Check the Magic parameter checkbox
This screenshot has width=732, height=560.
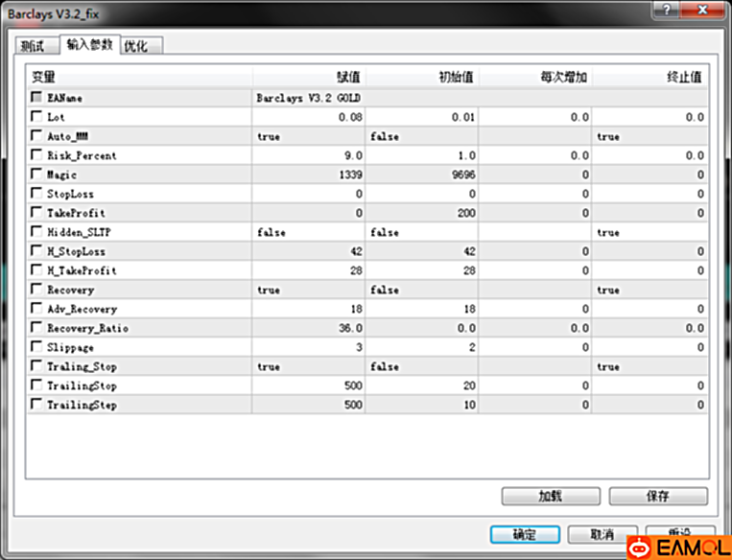pos(36,175)
